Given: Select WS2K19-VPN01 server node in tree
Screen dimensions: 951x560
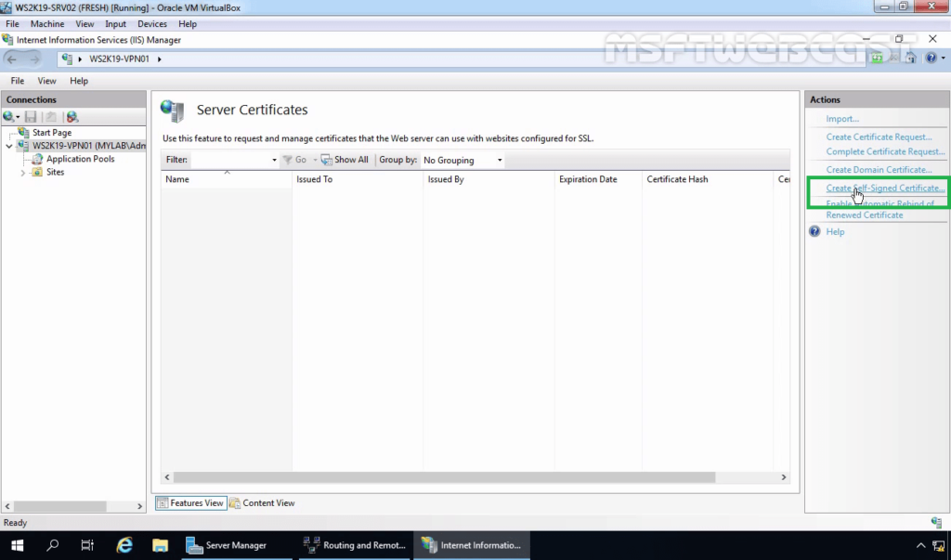Looking at the screenshot, I should pos(88,146).
